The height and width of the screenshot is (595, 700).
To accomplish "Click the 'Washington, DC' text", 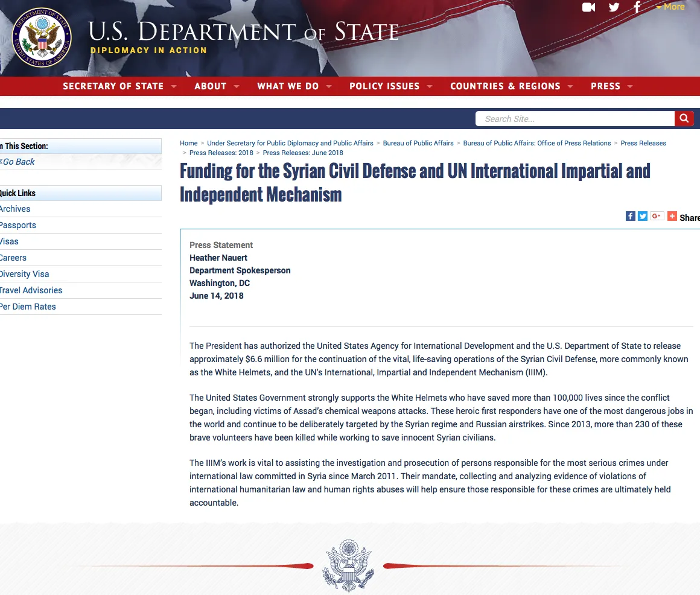I will tap(220, 283).
